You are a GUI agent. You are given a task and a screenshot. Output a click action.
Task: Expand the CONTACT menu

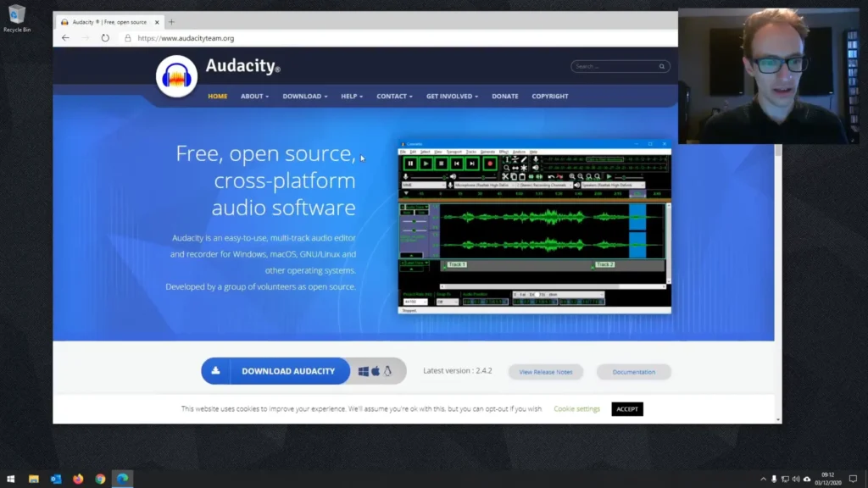click(x=395, y=97)
